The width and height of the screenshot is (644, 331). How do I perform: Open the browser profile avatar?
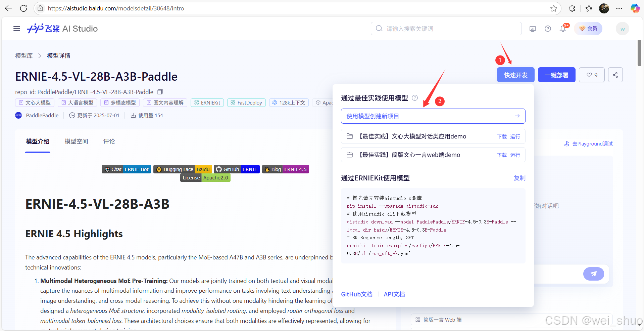coord(604,8)
